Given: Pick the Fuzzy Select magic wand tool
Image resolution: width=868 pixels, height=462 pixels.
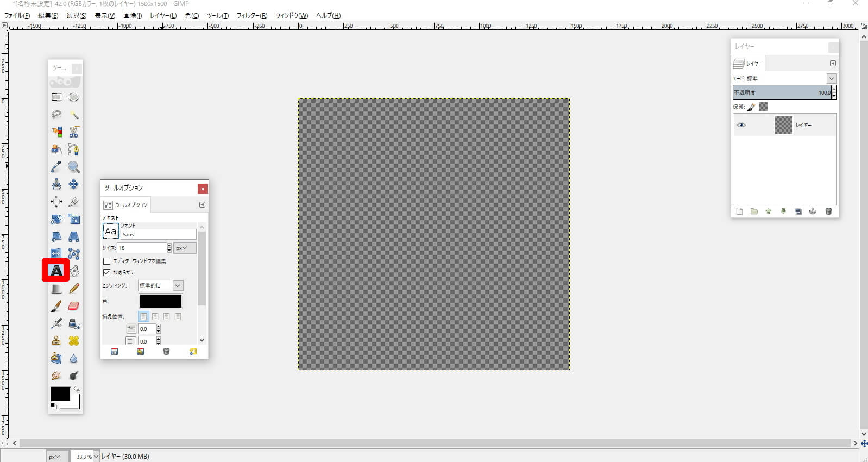Looking at the screenshot, I should coord(74,115).
